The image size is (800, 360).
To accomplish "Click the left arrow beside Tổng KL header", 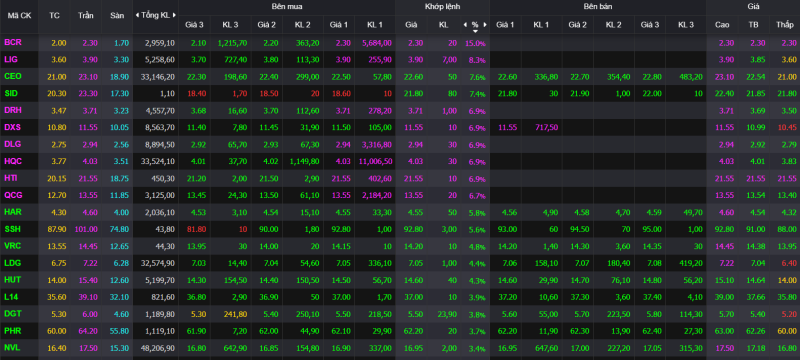I will [x=137, y=15].
